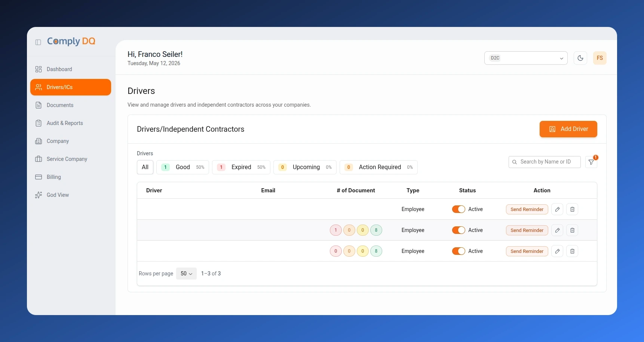Show All drivers filter tab
644x342 pixels.
pyautogui.click(x=145, y=167)
